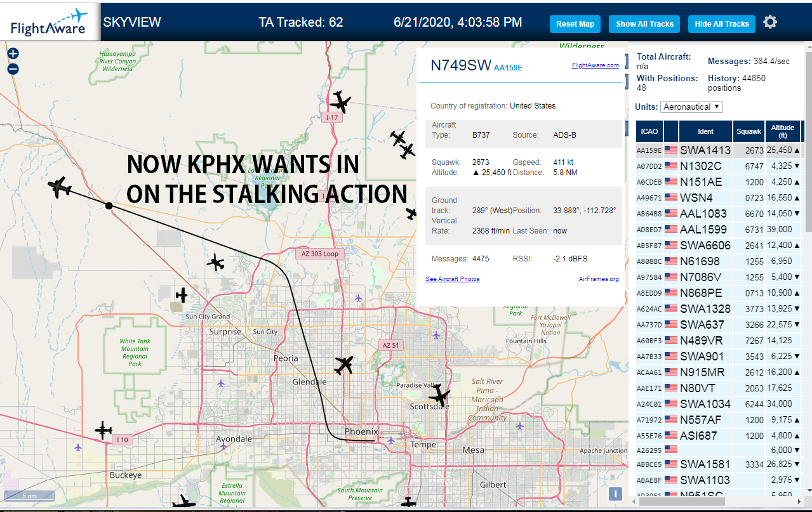
Task: Zoom out the map with minus icon
Action: 13,69
